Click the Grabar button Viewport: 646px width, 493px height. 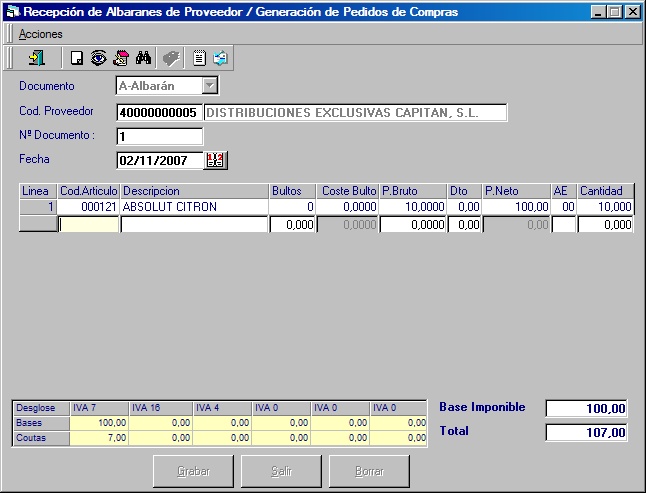[193, 471]
